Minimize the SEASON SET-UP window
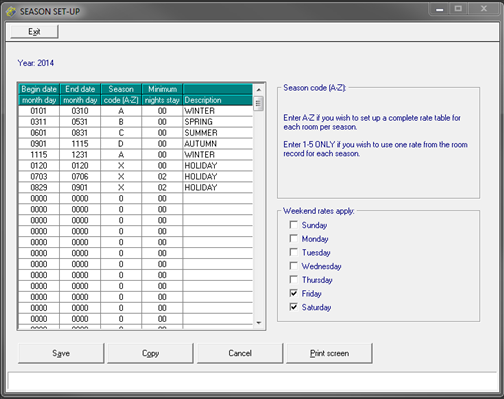The height and width of the screenshot is (399, 504). point(440,9)
